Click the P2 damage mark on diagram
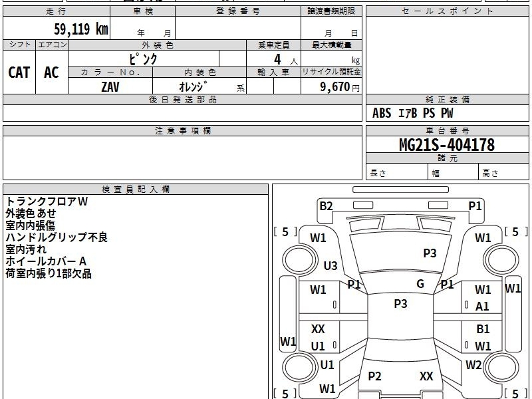Screen dimensions: 532x399 click(x=374, y=376)
